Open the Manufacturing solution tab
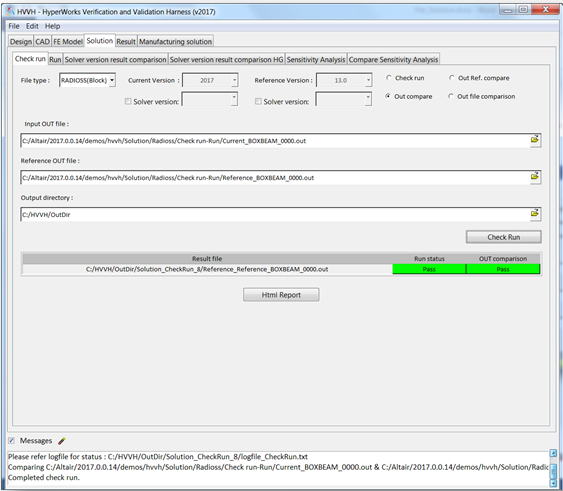The height and width of the screenshot is (491, 563). [176, 41]
